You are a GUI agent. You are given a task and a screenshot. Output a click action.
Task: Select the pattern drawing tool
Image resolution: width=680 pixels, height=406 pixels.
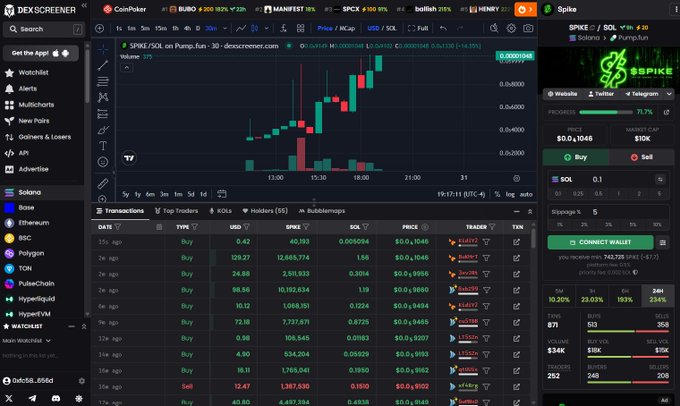tap(103, 97)
